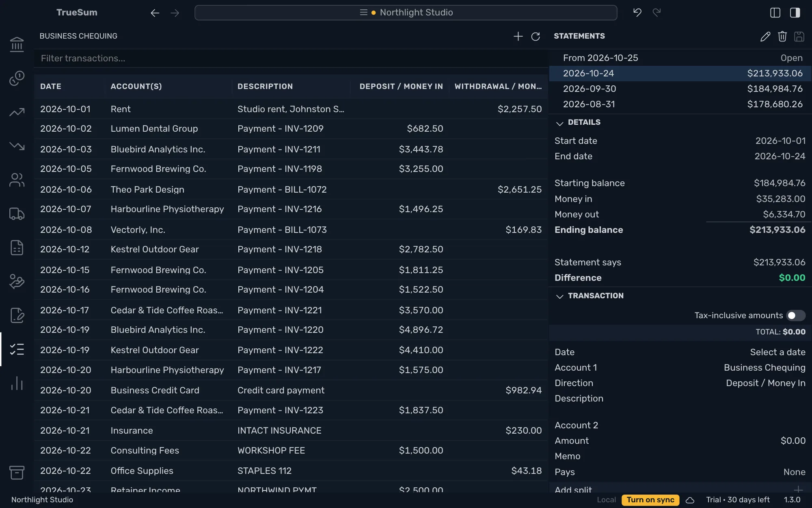Select the INTACT INSURANCE transaction row

click(291, 430)
